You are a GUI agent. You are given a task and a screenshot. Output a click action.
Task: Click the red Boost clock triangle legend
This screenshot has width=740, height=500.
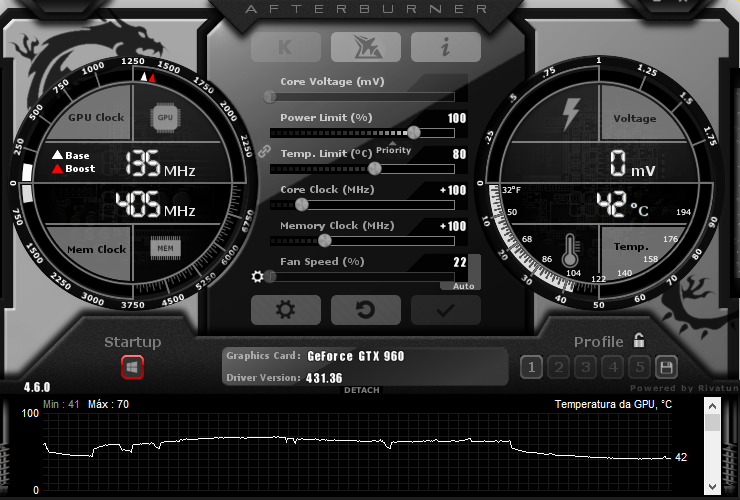[57, 169]
